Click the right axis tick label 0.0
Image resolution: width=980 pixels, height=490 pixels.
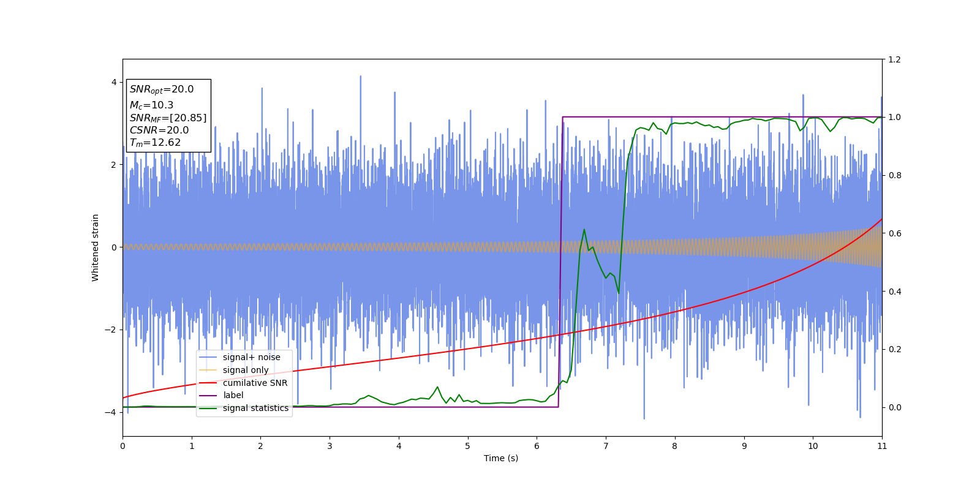[895, 407]
